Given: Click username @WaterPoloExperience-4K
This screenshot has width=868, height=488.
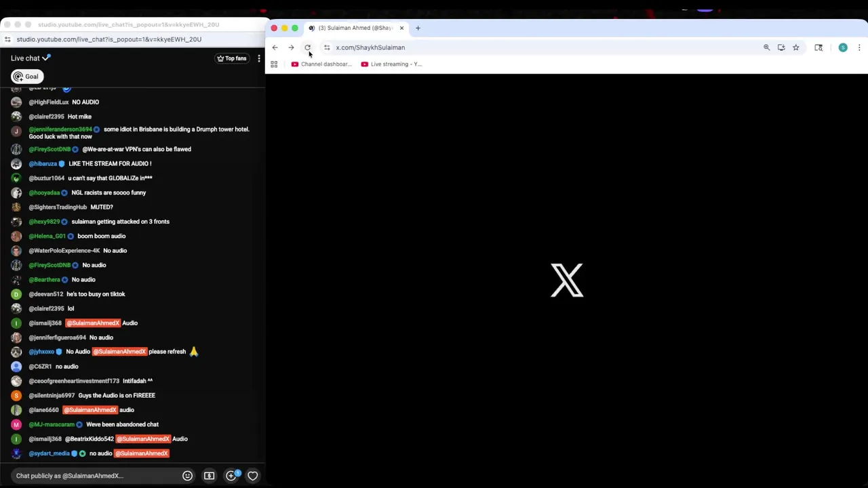Looking at the screenshot, I should pyautogui.click(x=64, y=251).
